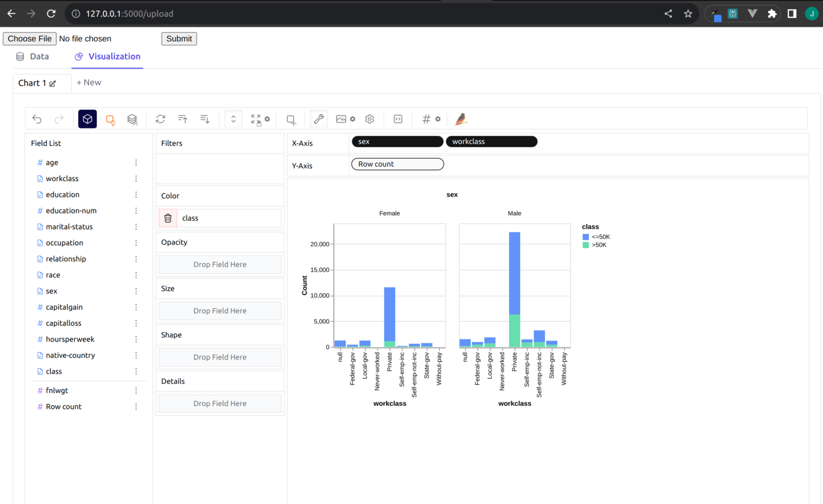Toggle the stack mode layers icon
Screen dimensions: 823x504
coord(132,119)
